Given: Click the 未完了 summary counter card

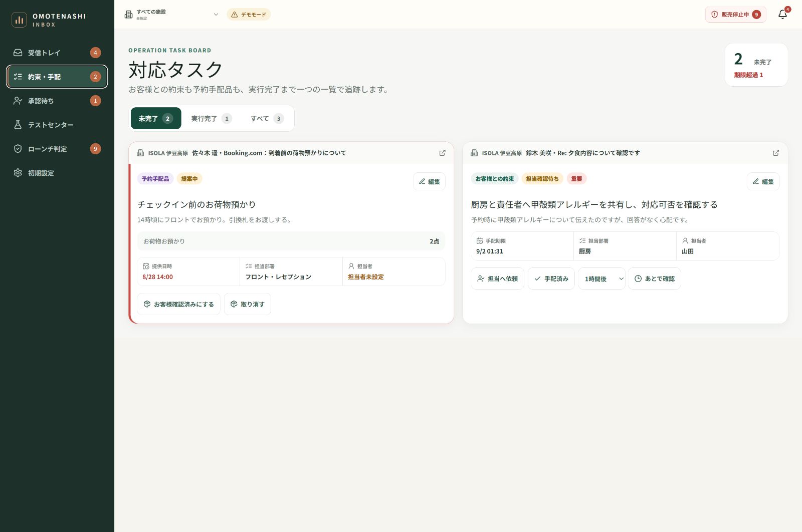Looking at the screenshot, I should pos(756,65).
